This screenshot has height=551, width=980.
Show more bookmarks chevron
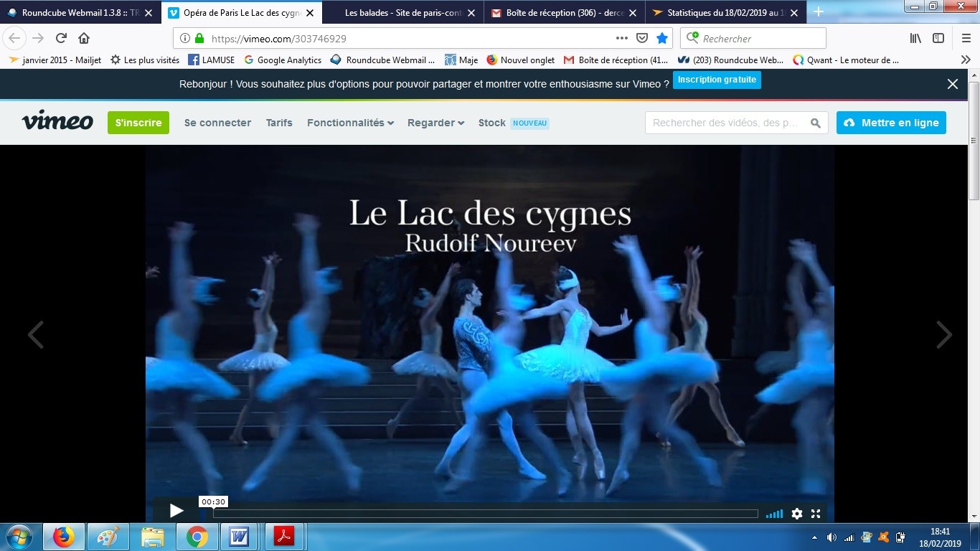[x=966, y=60]
